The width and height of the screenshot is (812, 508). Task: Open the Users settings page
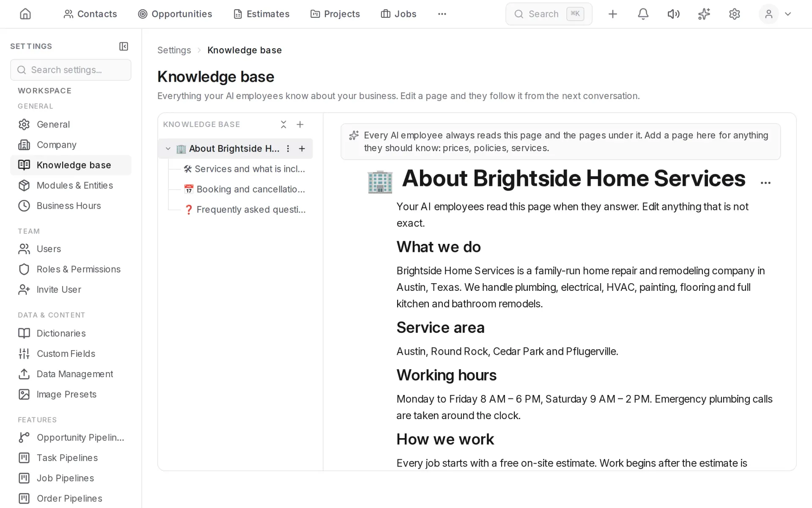click(x=71, y=249)
